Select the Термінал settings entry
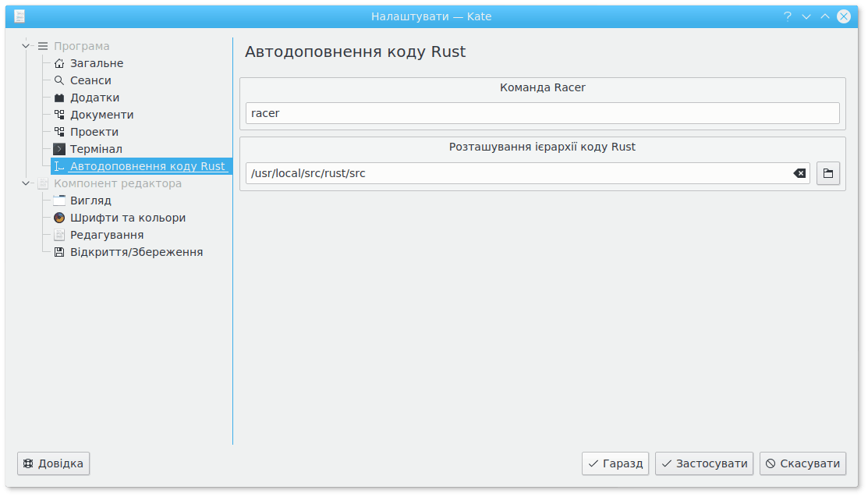 coord(96,149)
